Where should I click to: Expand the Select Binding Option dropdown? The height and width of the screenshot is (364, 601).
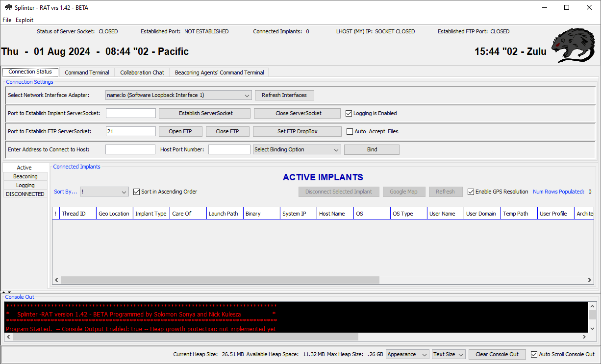[297, 149]
